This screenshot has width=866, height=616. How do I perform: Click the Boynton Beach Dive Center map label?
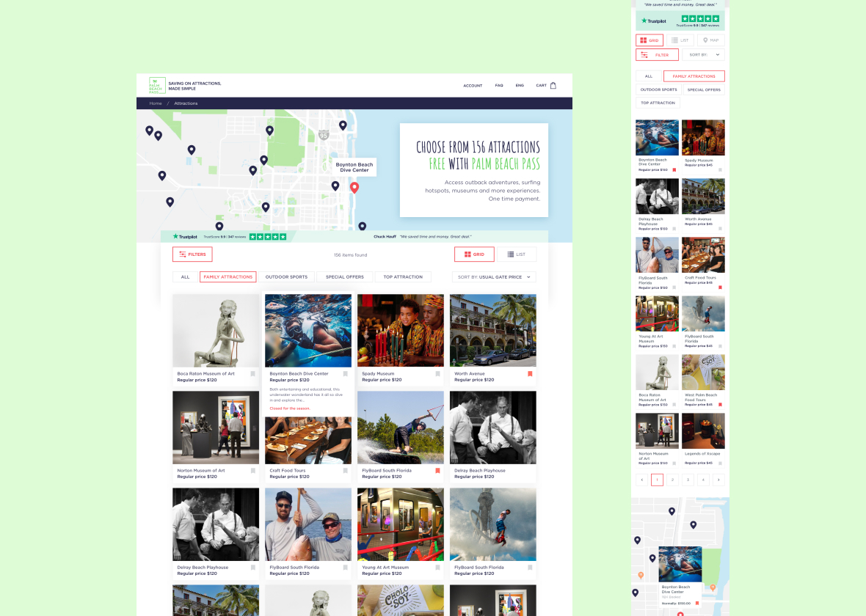pos(354,167)
